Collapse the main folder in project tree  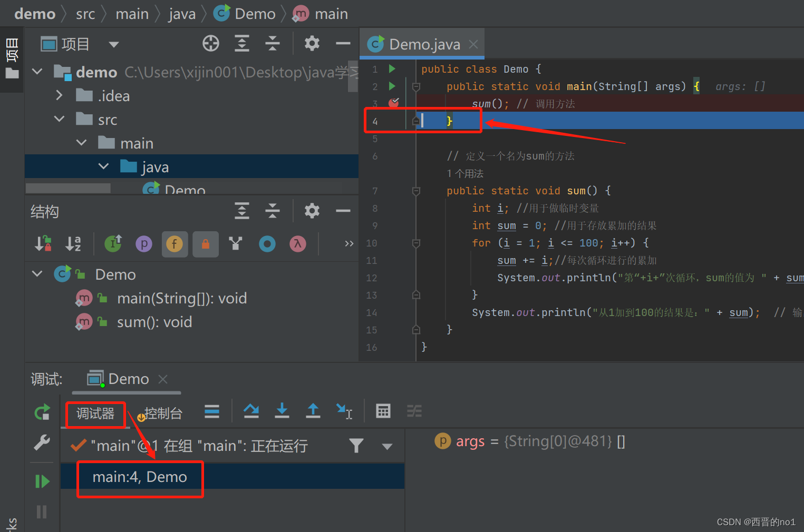pyautogui.click(x=81, y=143)
